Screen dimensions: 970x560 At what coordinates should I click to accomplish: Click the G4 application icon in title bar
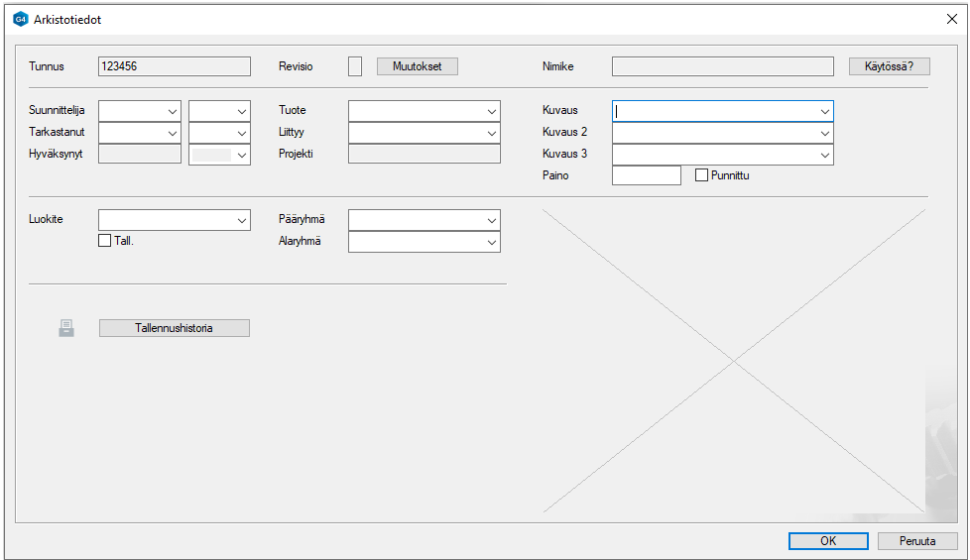click(21, 19)
